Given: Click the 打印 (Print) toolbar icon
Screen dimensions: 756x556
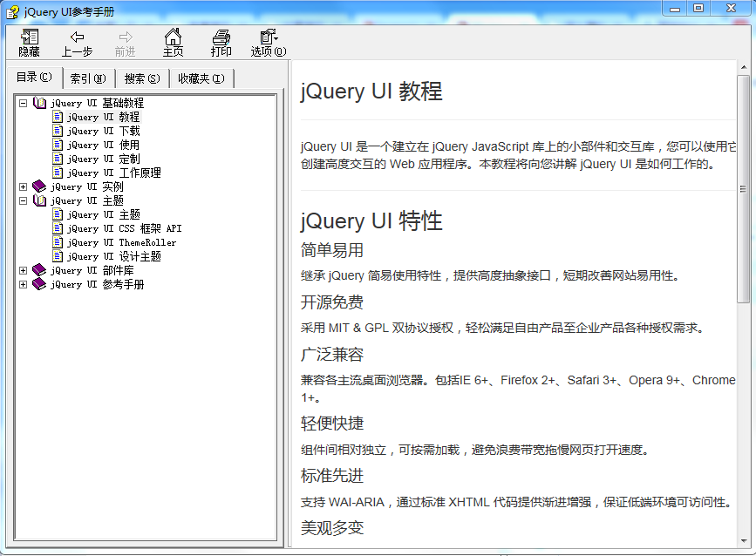Looking at the screenshot, I should pyautogui.click(x=221, y=37).
